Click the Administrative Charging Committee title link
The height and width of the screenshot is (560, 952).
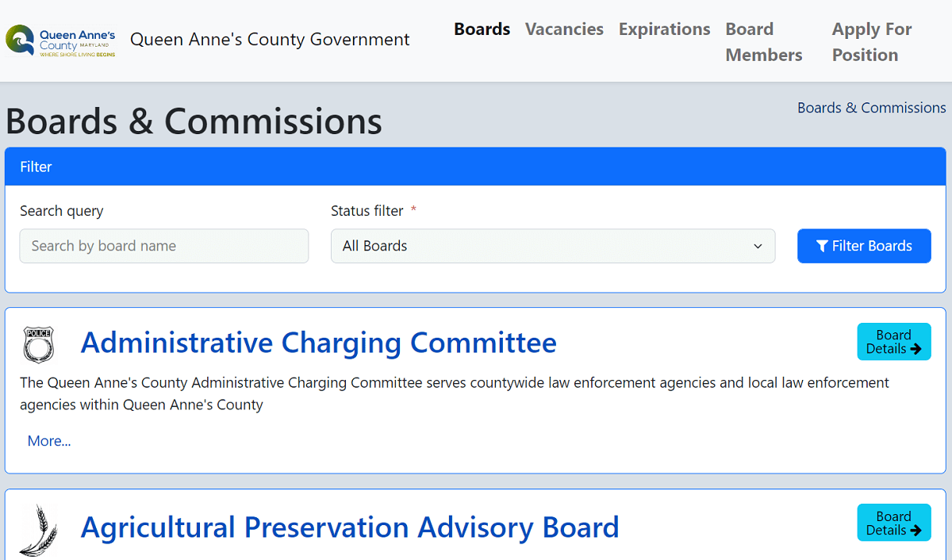pos(318,343)
